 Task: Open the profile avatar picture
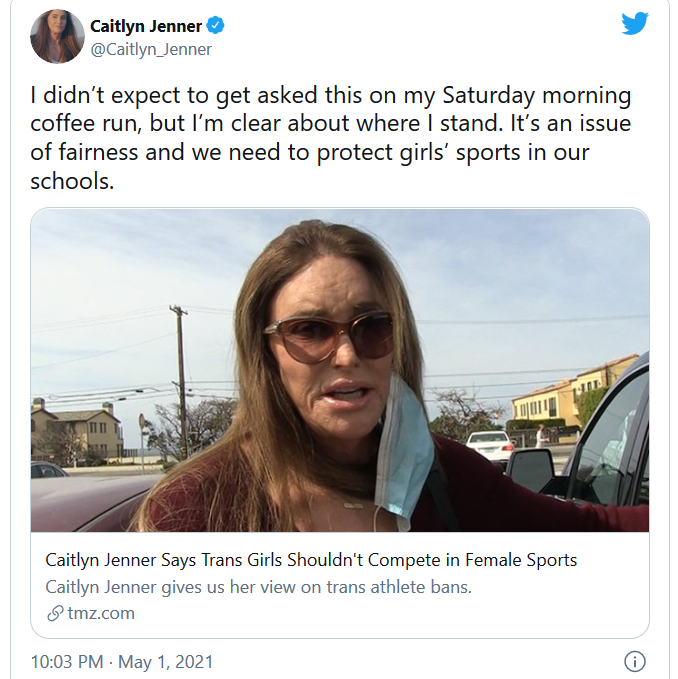(56, 36)
